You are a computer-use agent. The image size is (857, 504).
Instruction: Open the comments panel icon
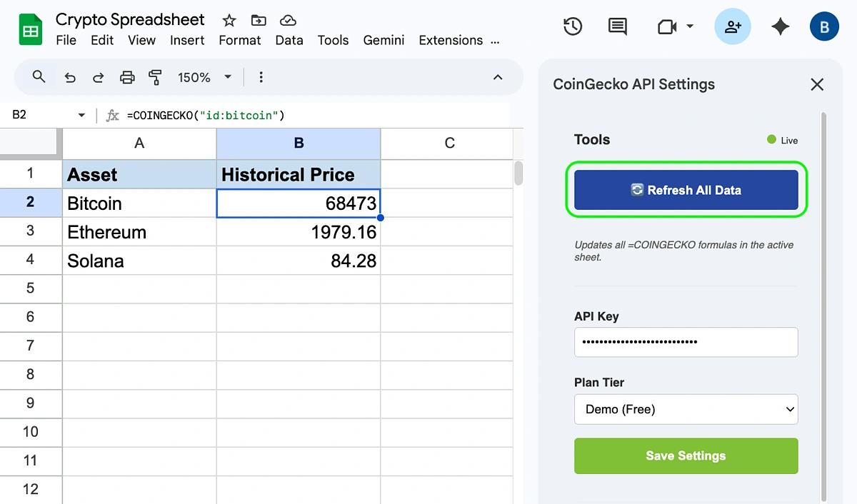[x=617, y=27]
